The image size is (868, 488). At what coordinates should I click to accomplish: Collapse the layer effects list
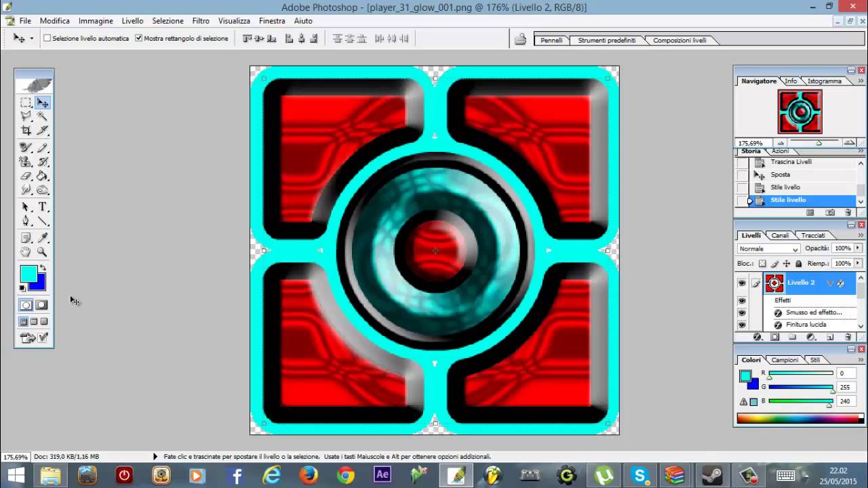pos(831,283)
